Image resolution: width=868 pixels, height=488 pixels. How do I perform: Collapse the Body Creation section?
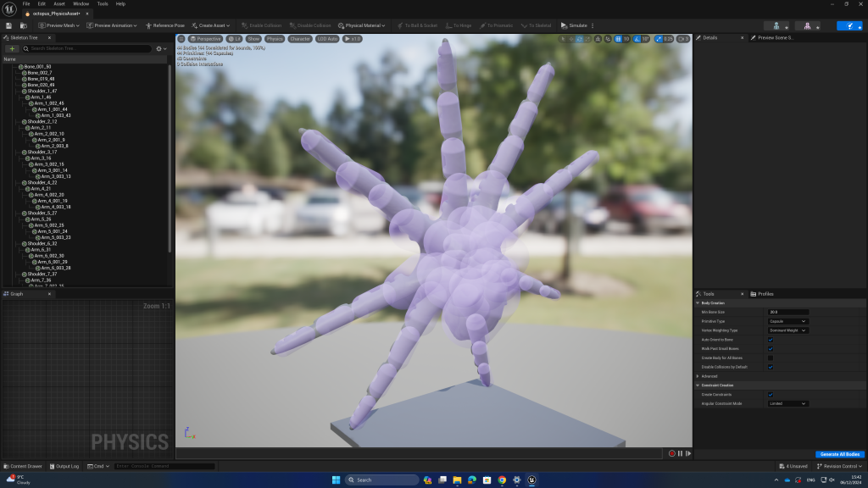[x=698, y=303]
